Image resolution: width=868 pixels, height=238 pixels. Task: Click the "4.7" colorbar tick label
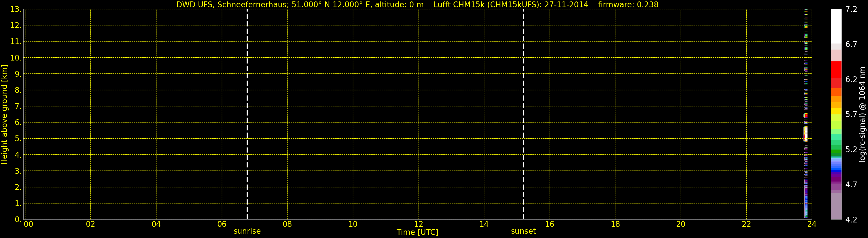(x=851, y=185)
